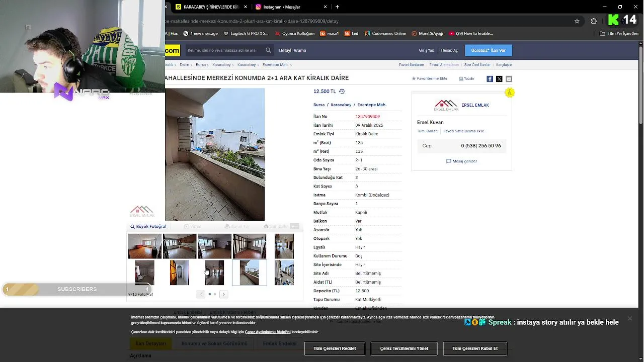Select the street view thumbnail at row end

[x=284, y=273]
